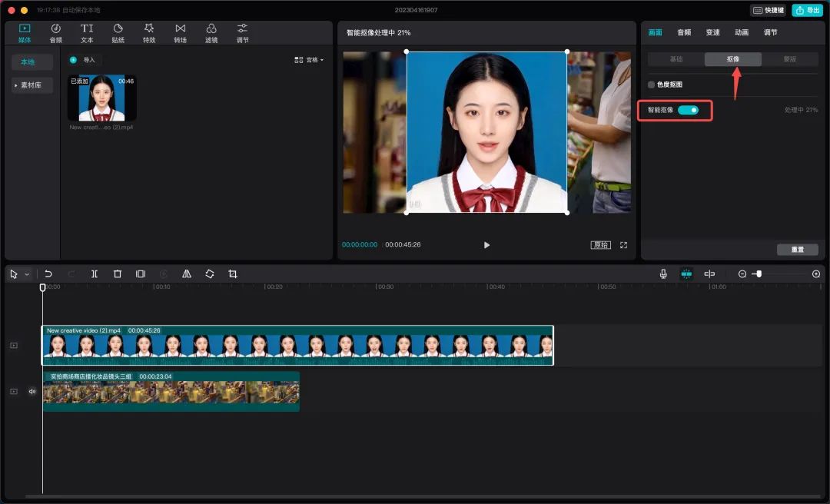Image resolution: width=830 pixels, height=504 pixels.
Task: Click the mirror flip icon
Action: 186,274
